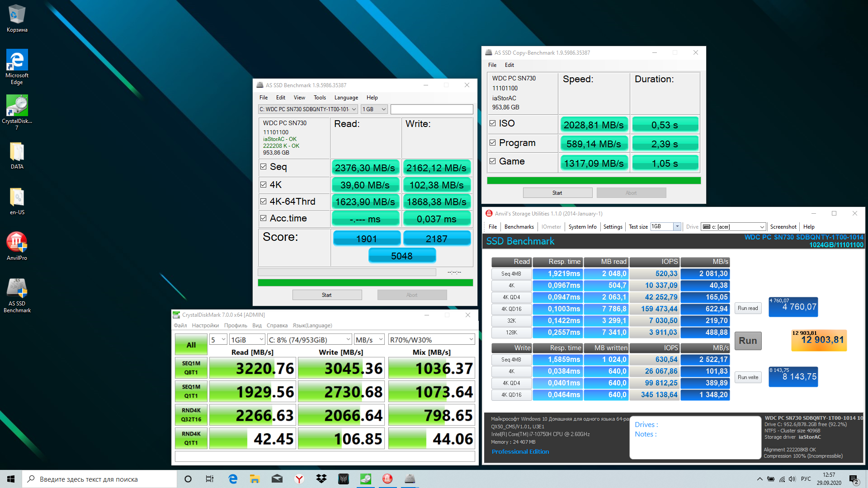Open Tools menu in AS SSD Benchmark
Viewport: 868px width, 488px height.
point(320,97)
